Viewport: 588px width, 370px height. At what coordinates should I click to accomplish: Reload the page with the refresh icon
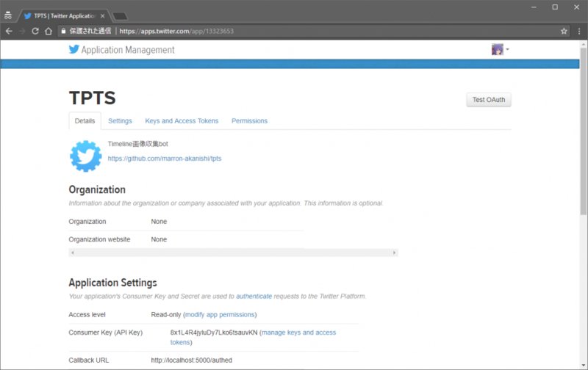(x=35, y=31)
